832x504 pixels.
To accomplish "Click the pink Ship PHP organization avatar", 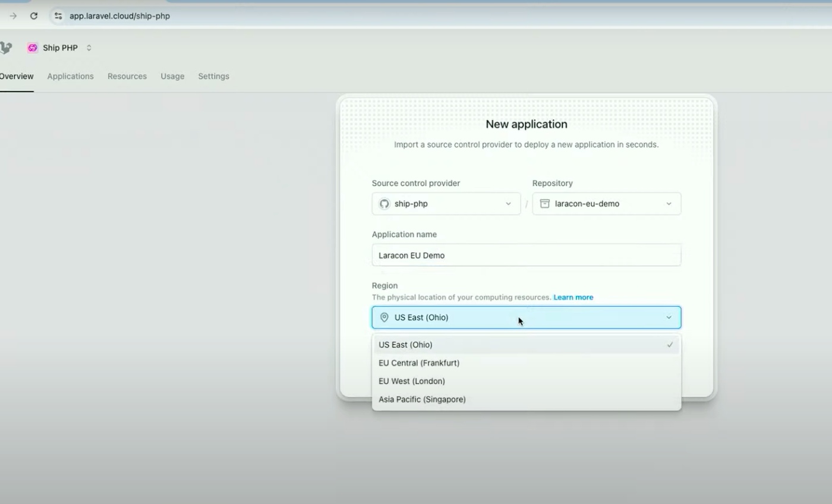I will tap(33, 48).
